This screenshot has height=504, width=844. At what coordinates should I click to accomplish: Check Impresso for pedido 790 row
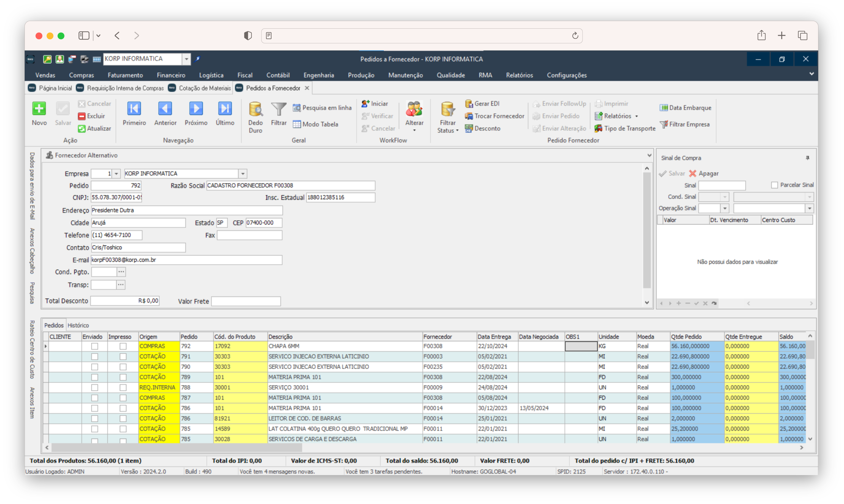click(x=123, y=367)
